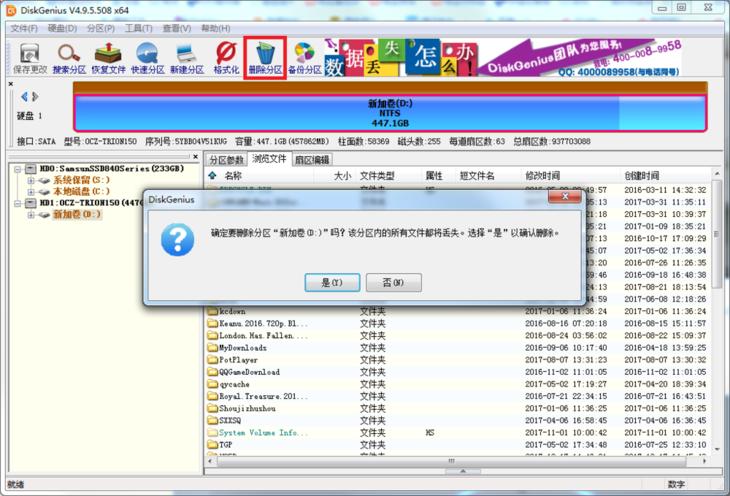
Task: Expand the bottom panel splitter arrow
Action: [463, 471]
